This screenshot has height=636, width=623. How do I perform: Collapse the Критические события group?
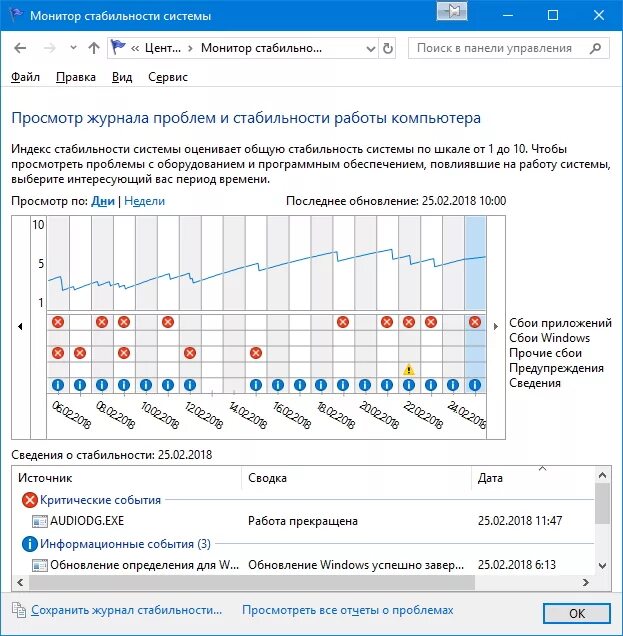pyautogui.click(x=100, y=500)
